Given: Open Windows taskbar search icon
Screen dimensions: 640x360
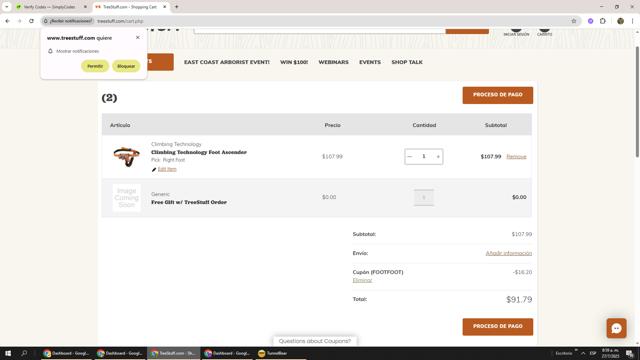Looking at the screenshot, I should point(24,353).
